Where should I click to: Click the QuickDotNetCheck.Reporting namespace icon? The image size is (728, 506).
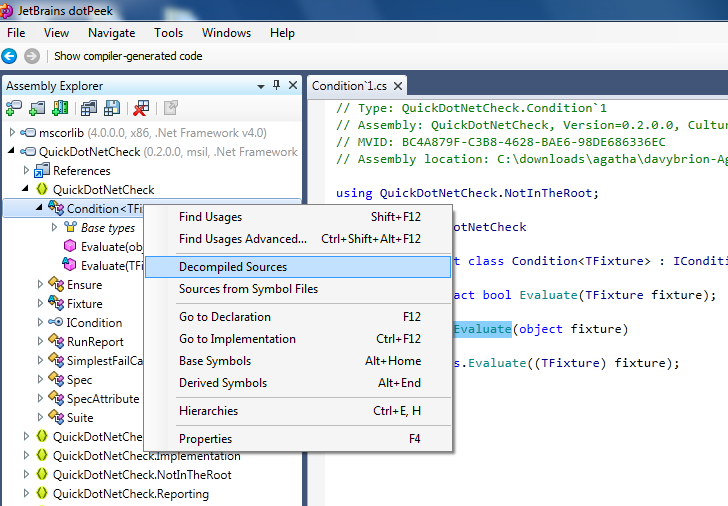42,493
